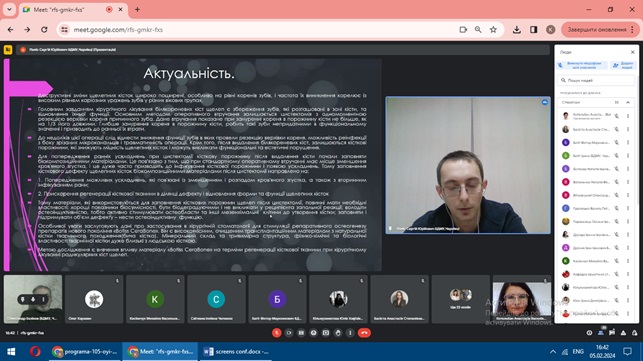
Task: Open more options for the first participant
Action: click(628, 116)
